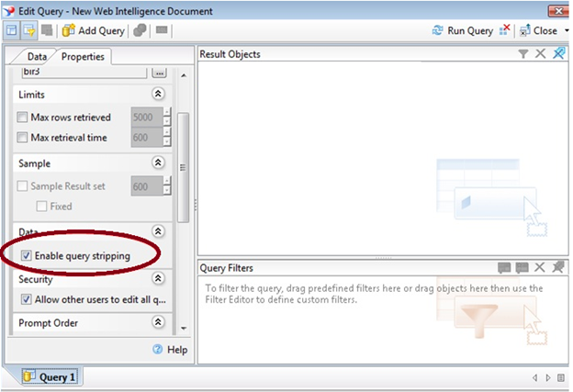This screenshot has height=392, width=573.
Task: Click the Web Intelligence logo in the title bar
Action: pyautogui.click(x=8, y=11)
